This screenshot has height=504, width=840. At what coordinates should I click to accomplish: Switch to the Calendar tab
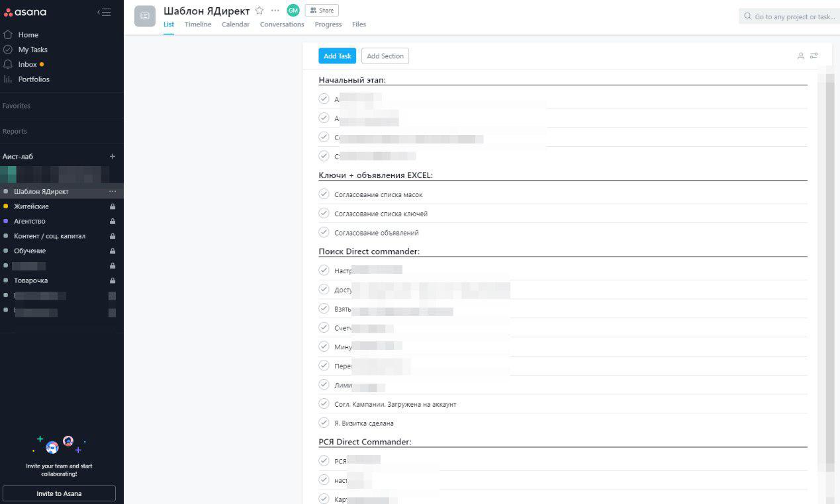tap(236, 24)
